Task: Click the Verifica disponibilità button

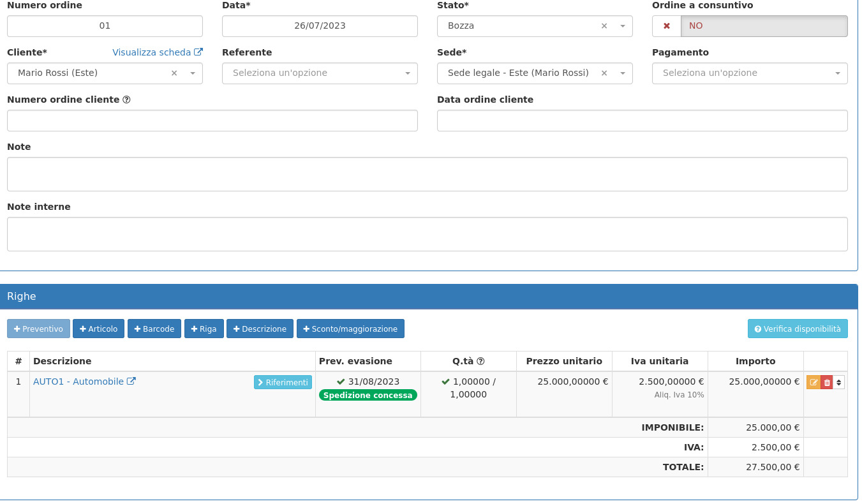Action: tap(798, 329)
